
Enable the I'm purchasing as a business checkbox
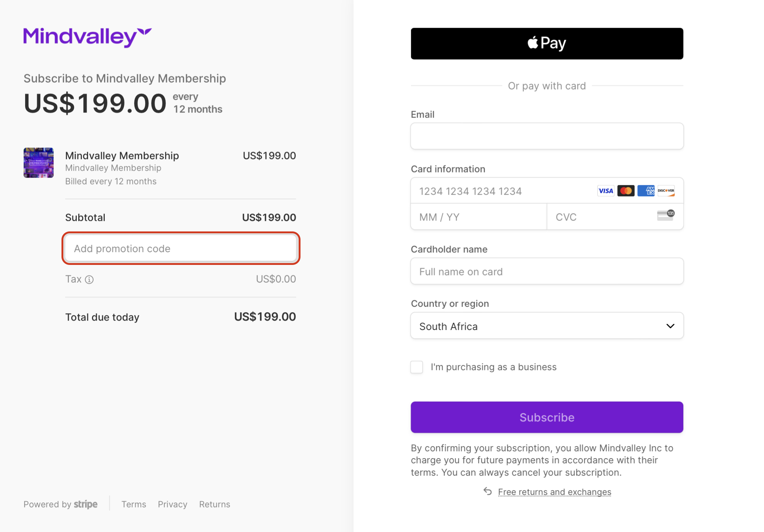pyautogui.click(x=416, y=367)
